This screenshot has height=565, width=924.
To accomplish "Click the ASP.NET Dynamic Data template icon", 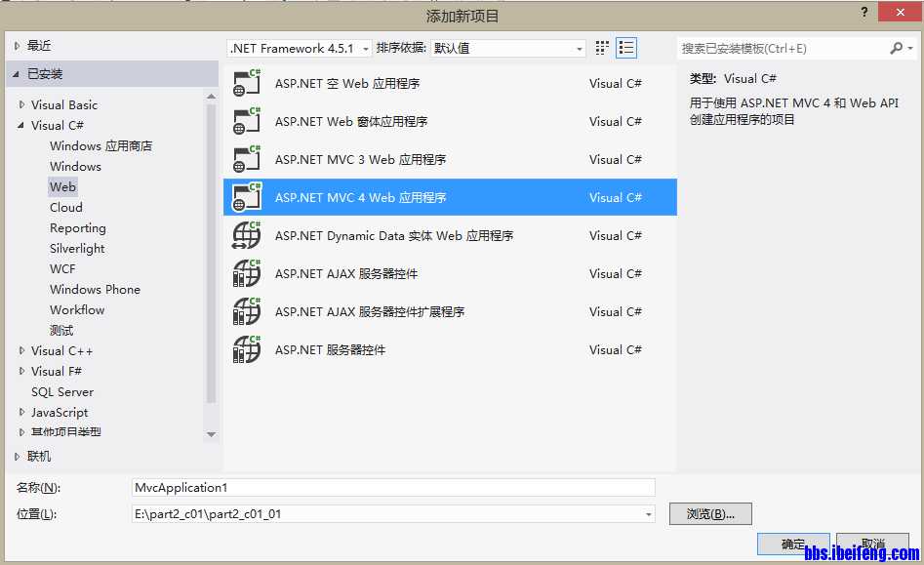I will click(x=246, y=235).
